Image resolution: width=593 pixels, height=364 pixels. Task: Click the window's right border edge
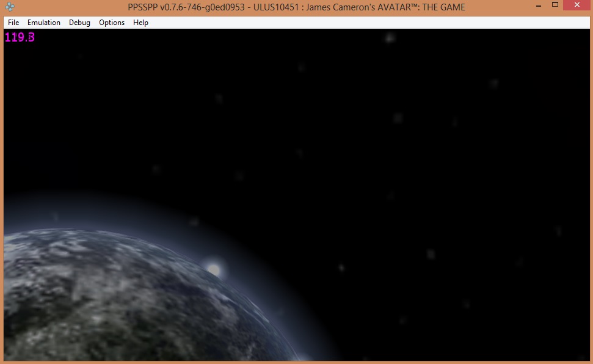pyautogui.click(x=591, y=183)
